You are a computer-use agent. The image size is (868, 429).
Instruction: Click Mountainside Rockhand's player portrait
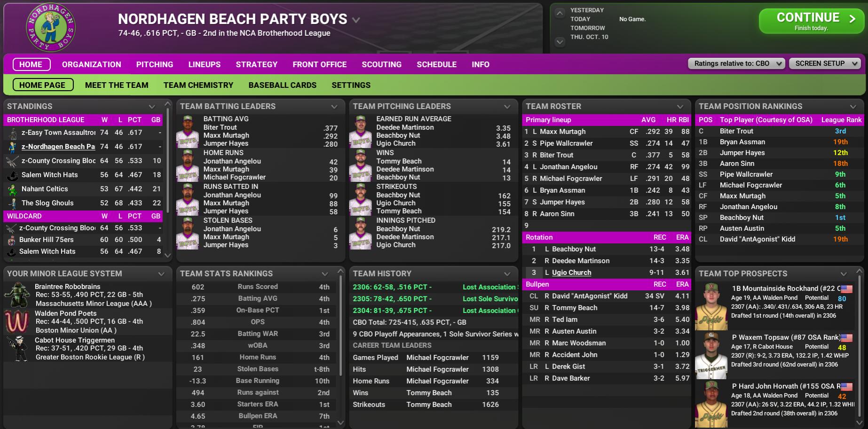(x=711, y=306)
